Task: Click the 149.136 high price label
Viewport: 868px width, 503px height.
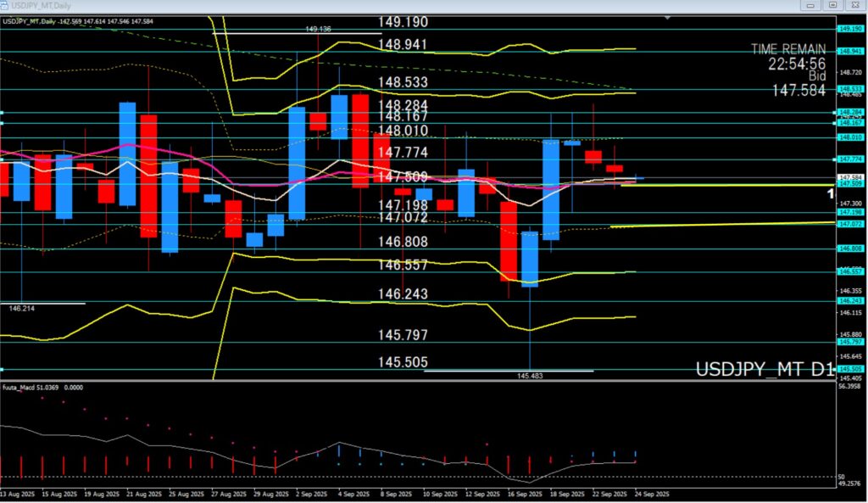Action: (x=320, y=29)
